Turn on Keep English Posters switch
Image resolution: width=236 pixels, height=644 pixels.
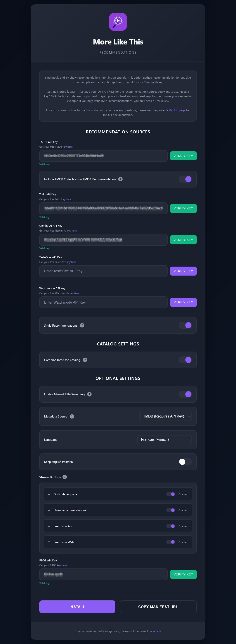point(185,462)
